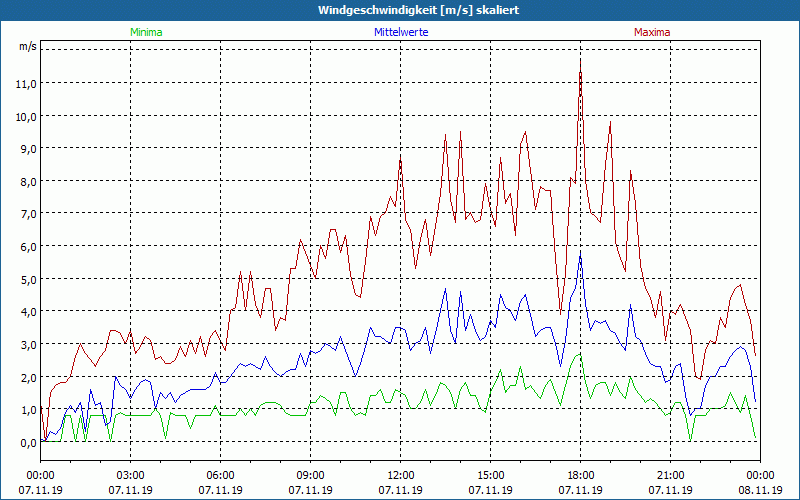Click the 6,0 y-axis value
This screenshot has height=500, width=800.
[x=29, y=247]
